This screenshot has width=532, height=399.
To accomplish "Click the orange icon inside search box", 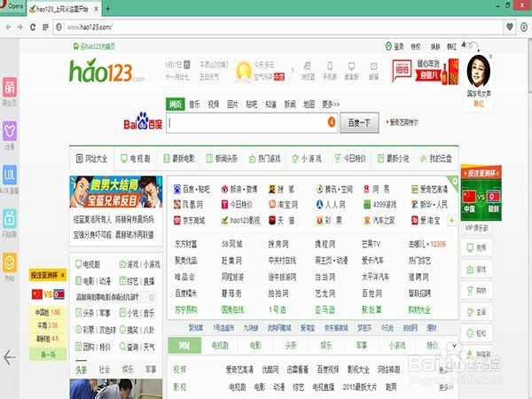I will [332, 121].
